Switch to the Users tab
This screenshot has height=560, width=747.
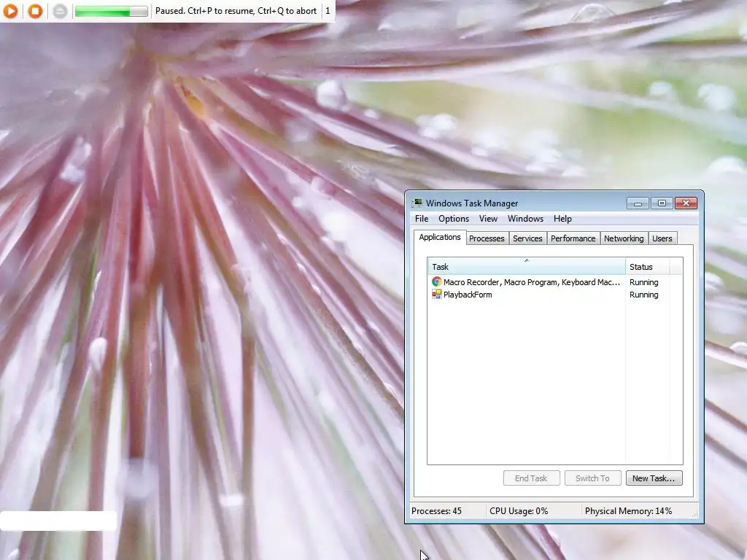click(662, 238)
